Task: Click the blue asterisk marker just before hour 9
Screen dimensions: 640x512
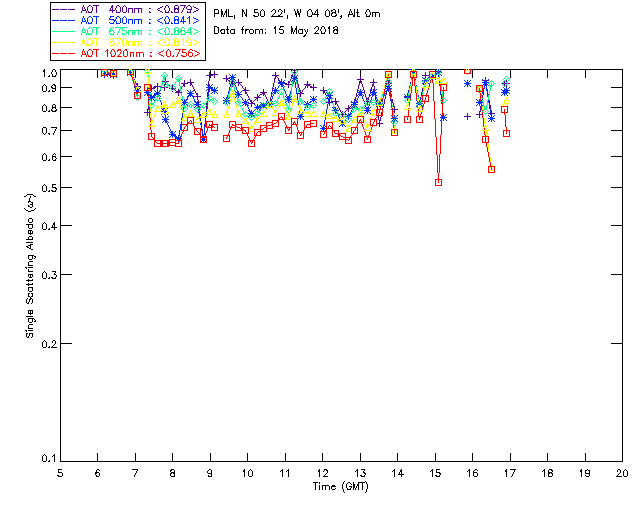Action: tap(203, 139)
